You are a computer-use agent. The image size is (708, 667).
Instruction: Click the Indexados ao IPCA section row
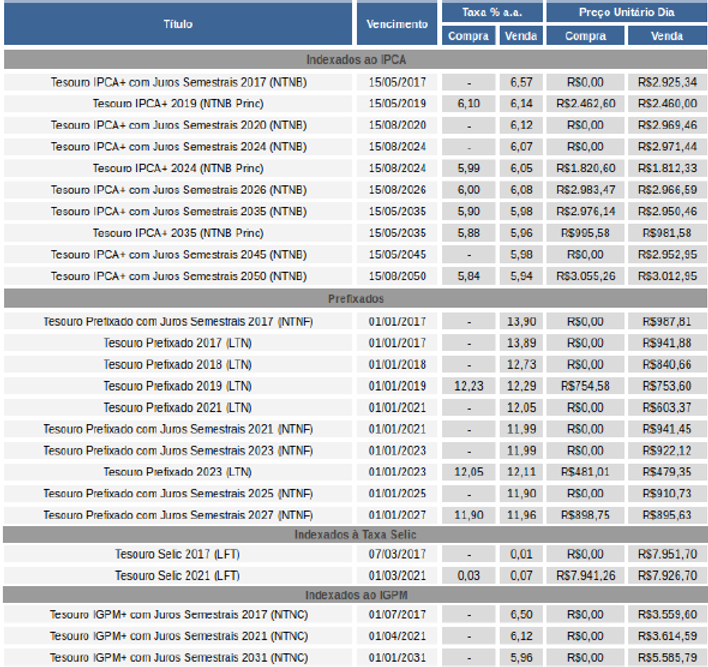[x=355, y=60]
